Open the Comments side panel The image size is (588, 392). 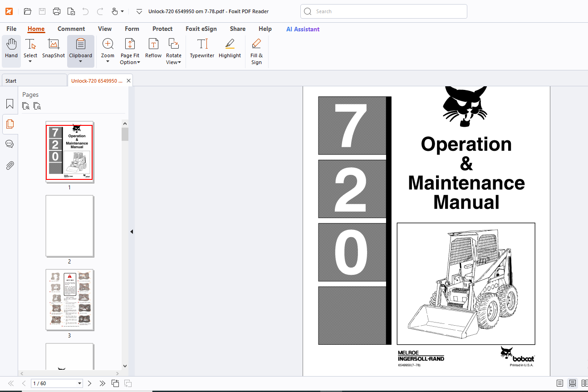pos(10,144)
